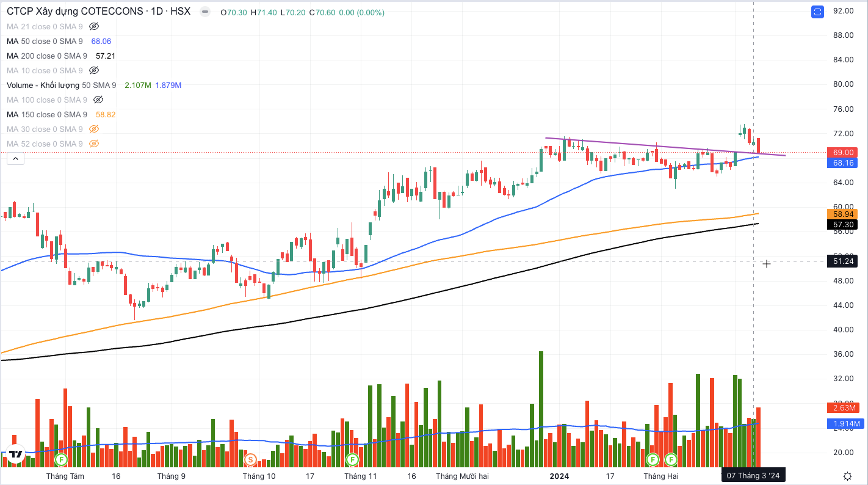Click the Tháng 9 time axis label
Image resolution: width=868 pixels, height=485 pixels.
coord(172,476)
